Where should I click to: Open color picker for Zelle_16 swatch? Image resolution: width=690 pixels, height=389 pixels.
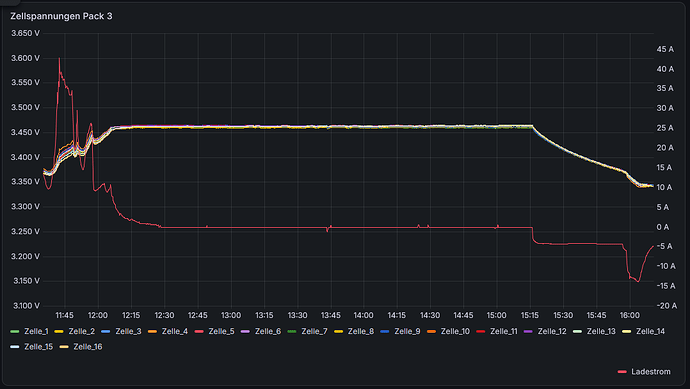64,347
